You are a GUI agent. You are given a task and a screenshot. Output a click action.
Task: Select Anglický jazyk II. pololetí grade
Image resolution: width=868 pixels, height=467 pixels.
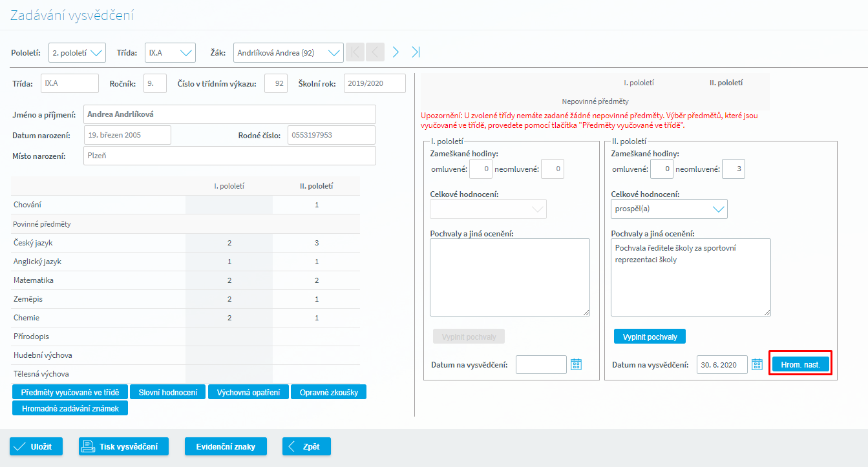(x=317, y=262)
